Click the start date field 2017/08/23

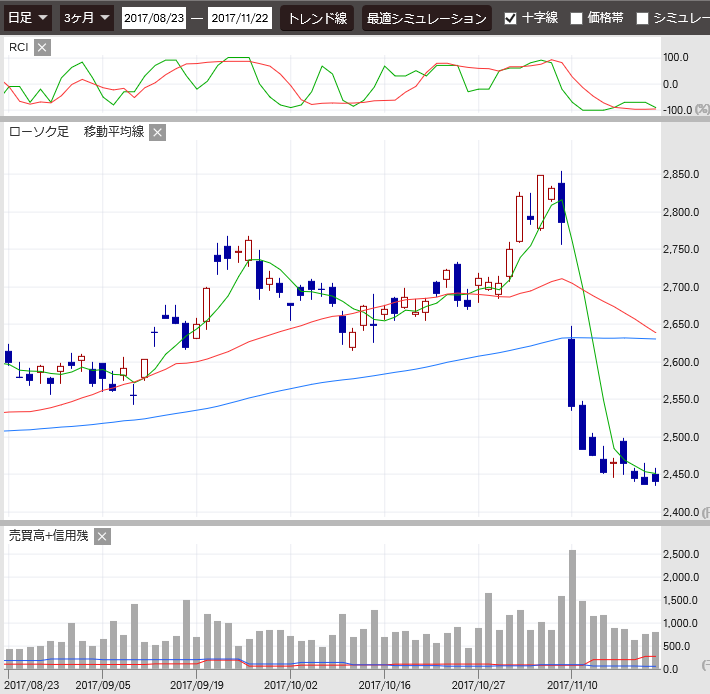(x=154, y=18)
